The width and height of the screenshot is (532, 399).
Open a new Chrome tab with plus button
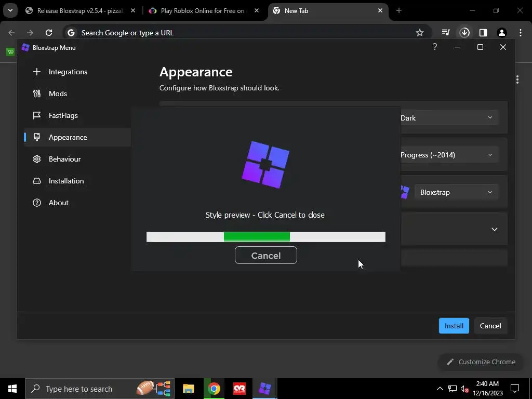pyautogui.click(x=399, y=11)
